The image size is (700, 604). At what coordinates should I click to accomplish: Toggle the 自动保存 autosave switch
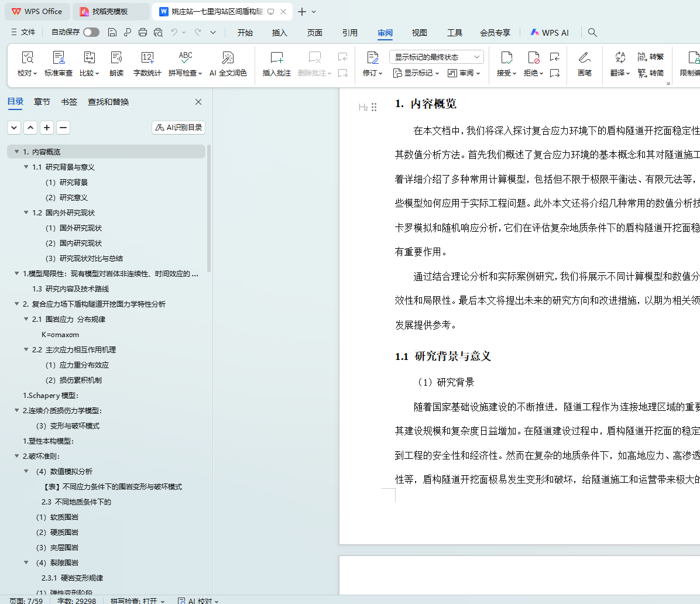(91, 33)
